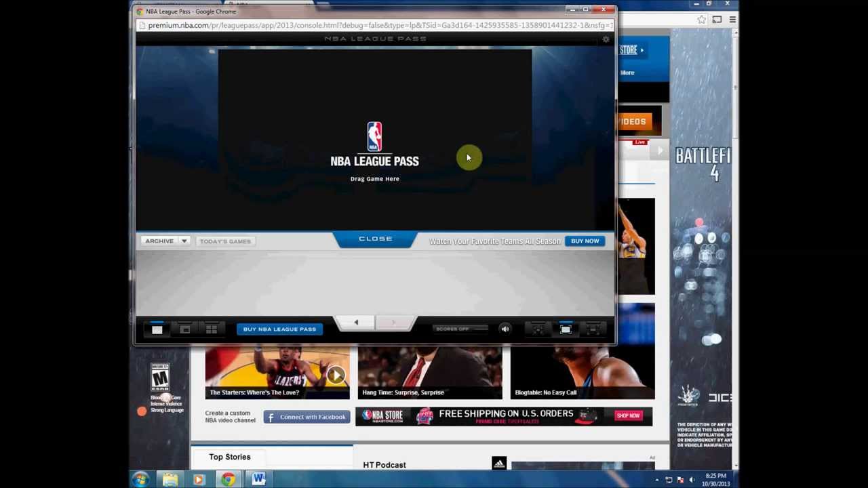Click Buy NBA League Pass button
Screen dimensions: 868x488
point(279,329)
